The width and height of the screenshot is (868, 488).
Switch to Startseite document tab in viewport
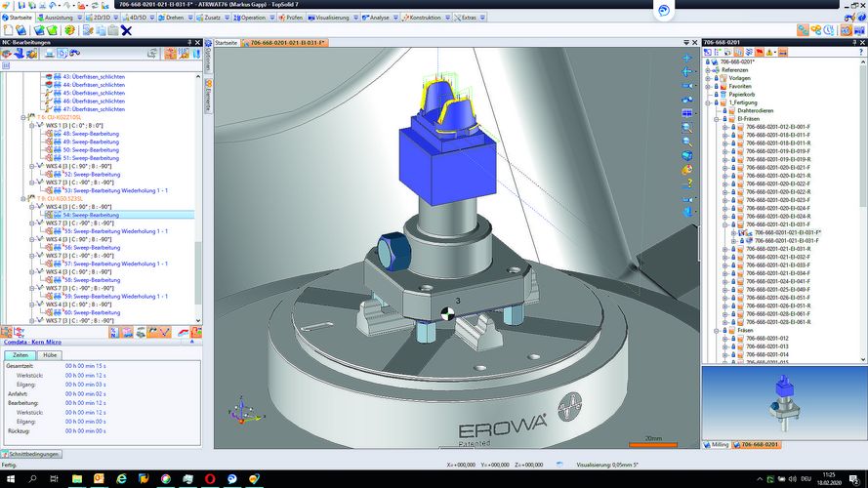point(226,43)
